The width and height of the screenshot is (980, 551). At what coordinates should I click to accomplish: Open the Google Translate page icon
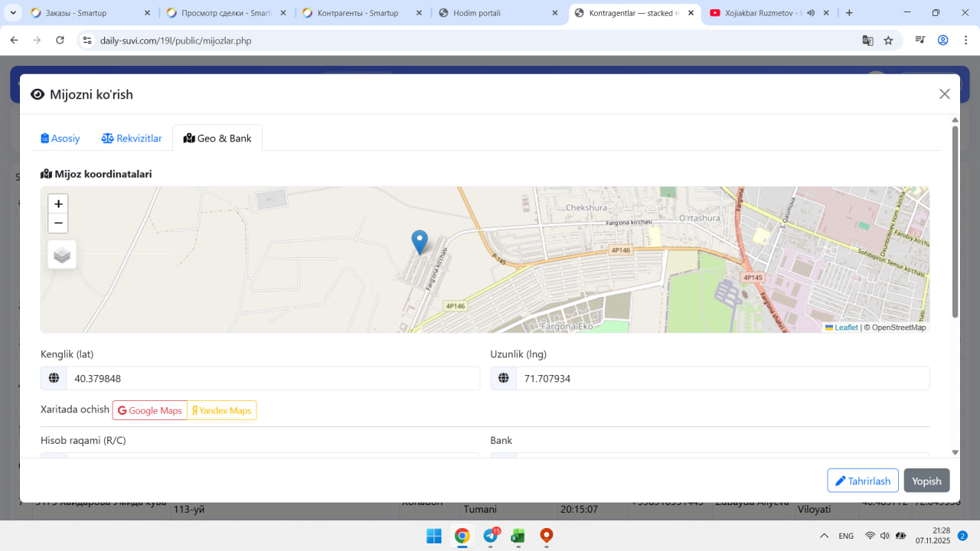click(867, 41)
